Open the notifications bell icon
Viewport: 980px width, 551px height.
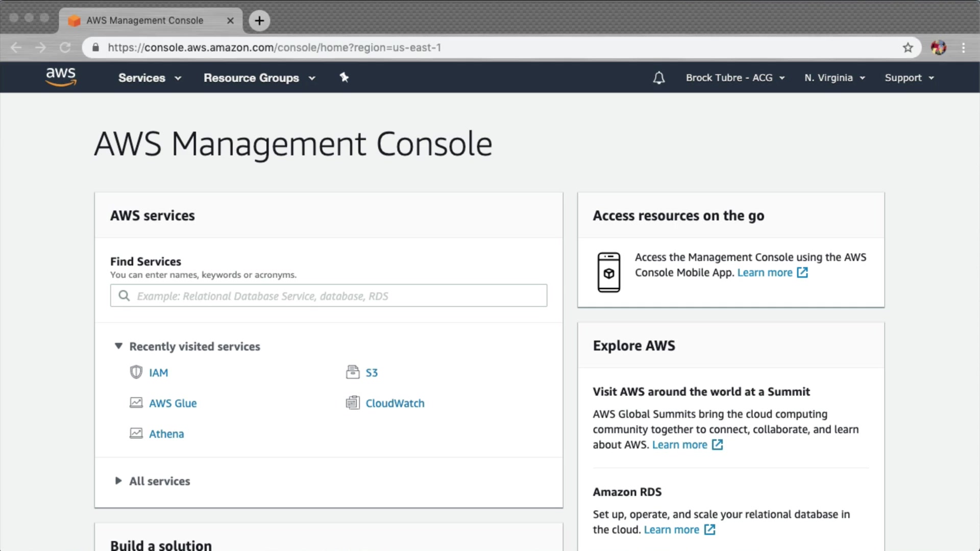[x=658, y=78]
